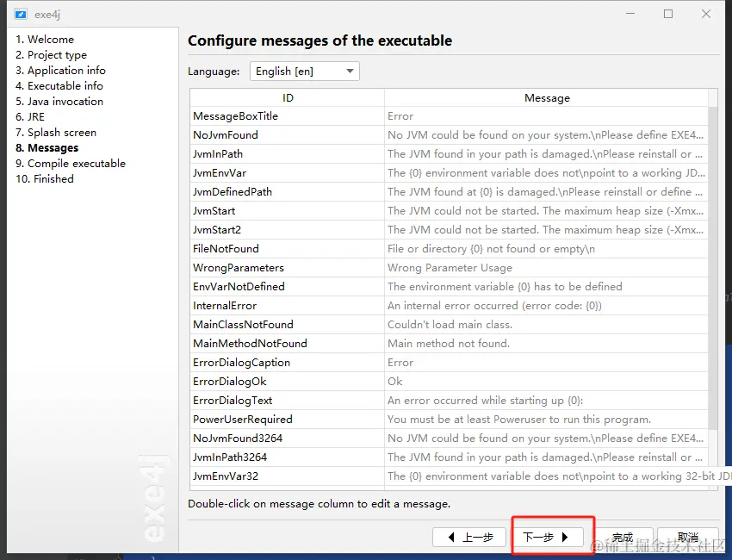Select the ErrorDialogOk ID cell

point(288,381)
